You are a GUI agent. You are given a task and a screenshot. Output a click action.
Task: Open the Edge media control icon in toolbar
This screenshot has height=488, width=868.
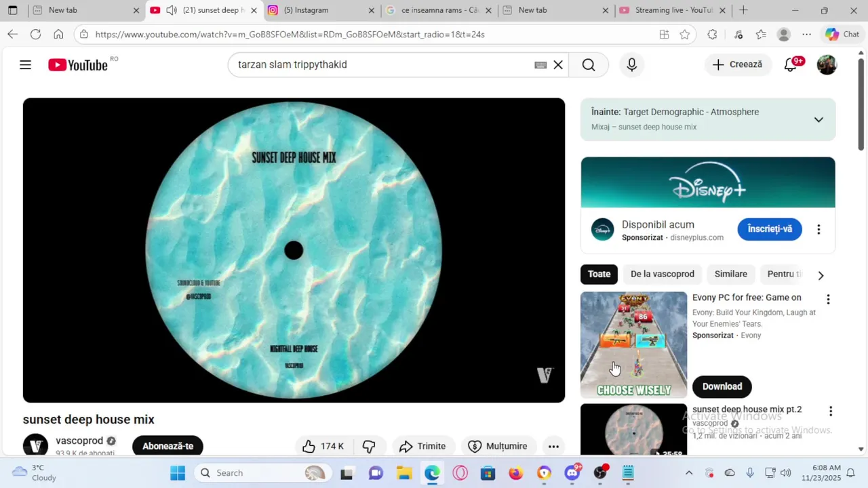tap(738, 35)
